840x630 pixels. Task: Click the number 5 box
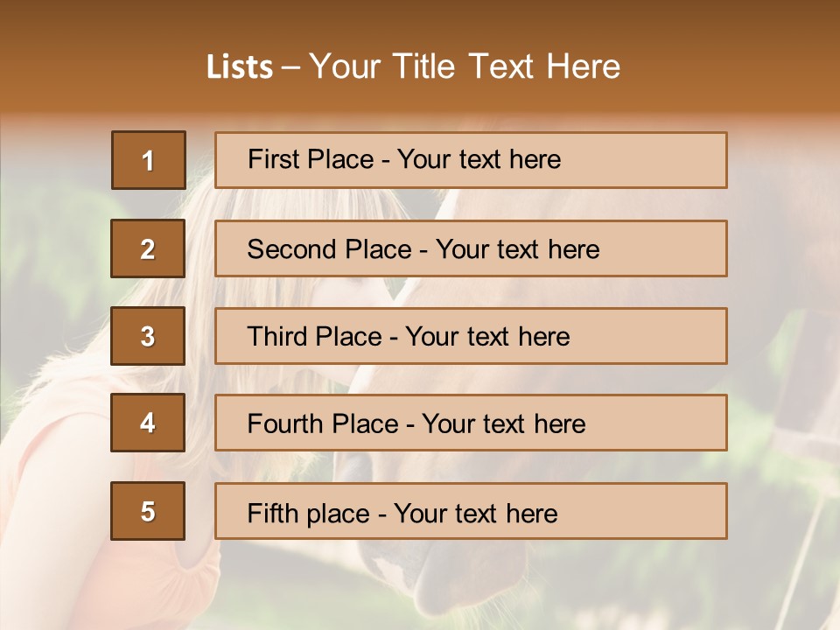coord(148,511)
